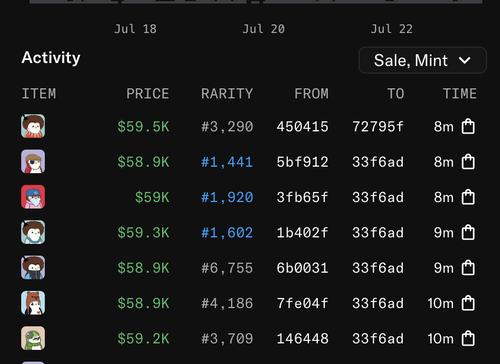Open the Sale, Mint filter dropdown
Image resolution: width=500 pixels, height=364 pixels.
pos(422,60)
